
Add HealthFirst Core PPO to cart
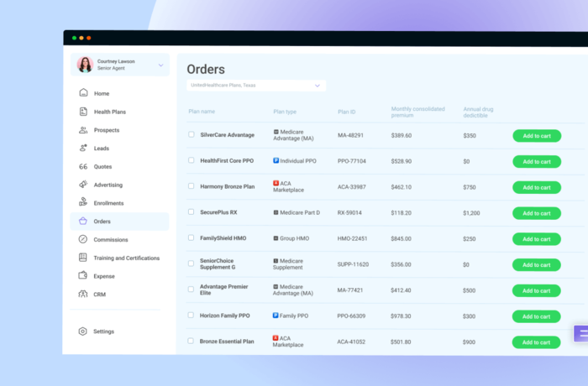point(537,161)
